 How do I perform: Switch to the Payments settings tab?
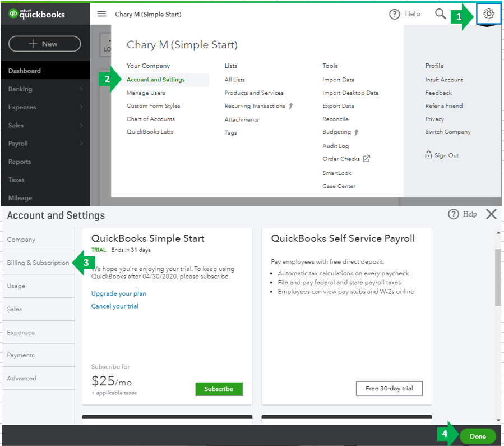point(39,355)
